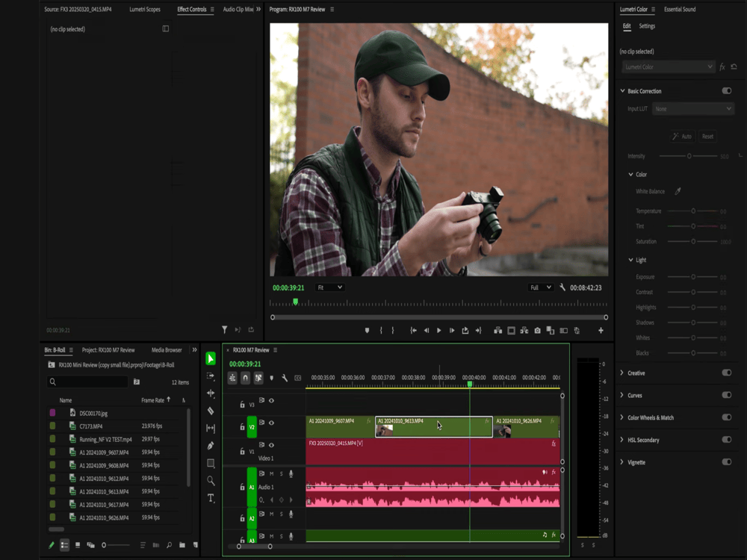Select the Razor tool in the timeline toolbar
Screen dimensions: 747x560
pyautogui.click(x=210, y=411)
